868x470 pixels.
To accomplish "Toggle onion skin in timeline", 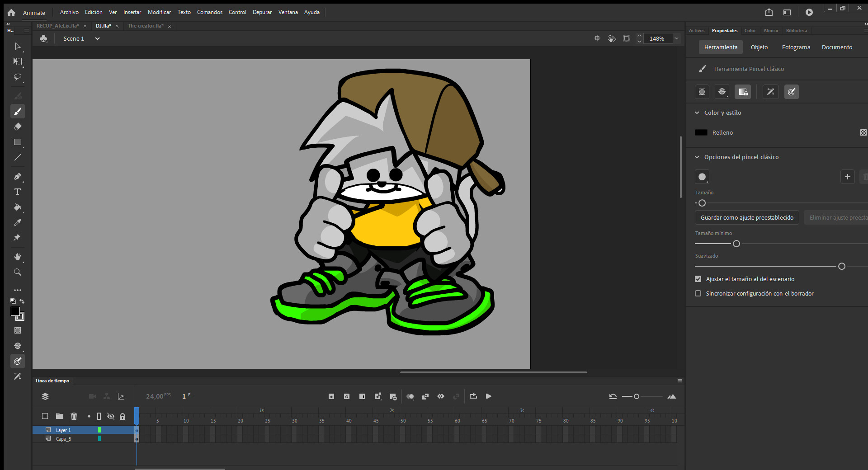I will click(410, 396).
